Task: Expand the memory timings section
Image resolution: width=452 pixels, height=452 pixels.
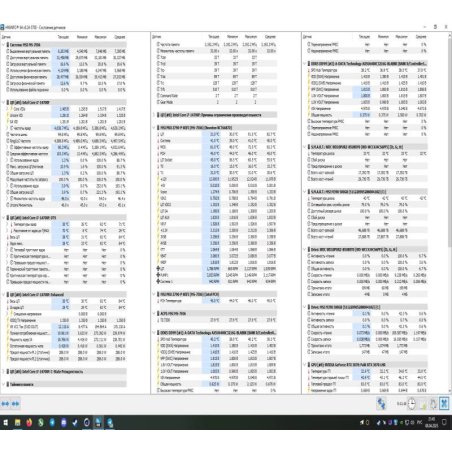Action: coord(4,384)
